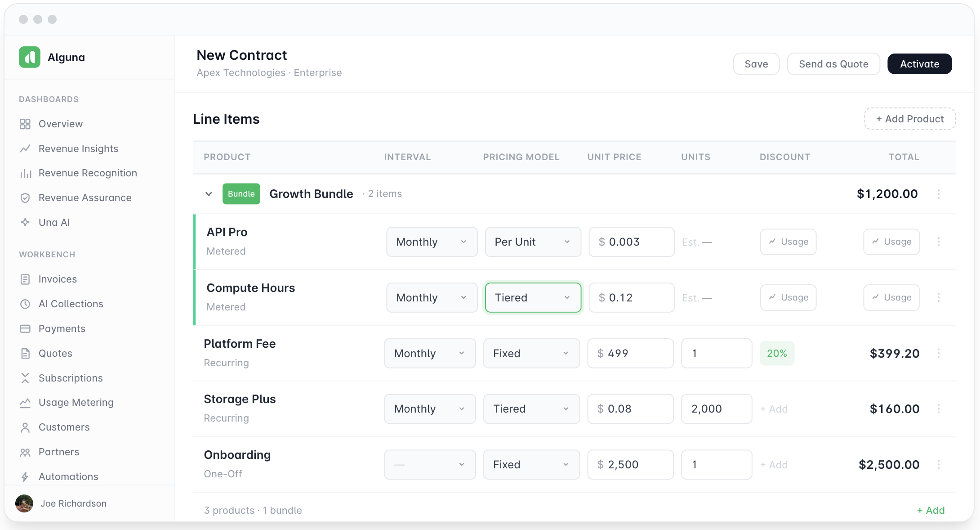The image size is (980, 530).
Task: Open Overview dashboard grid icon
Action: click(x=25, y=124)
